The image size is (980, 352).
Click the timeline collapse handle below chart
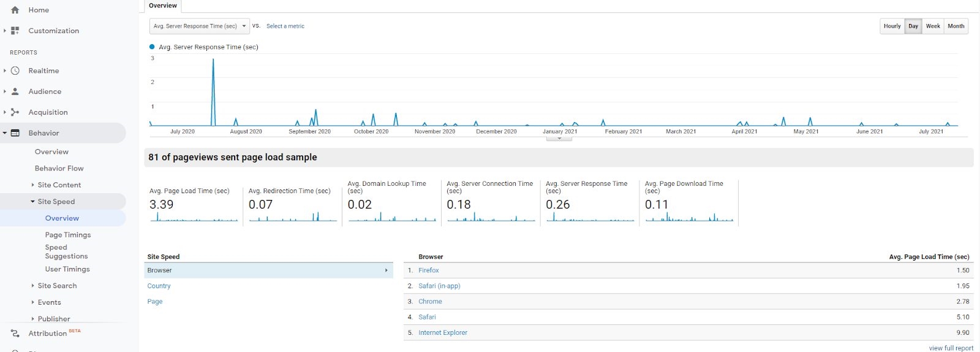(559, 139)
